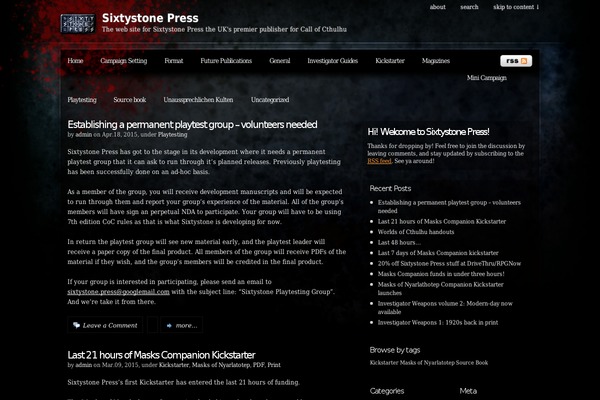Click the Meta sidebar heading

coord(468,391)
